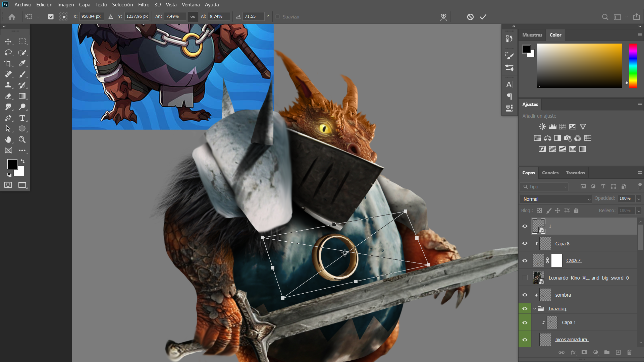Image resolution: width=644 pixels, height=362 pixels.
Task: Switch to the Muestras tab
Action: [532, 35]
